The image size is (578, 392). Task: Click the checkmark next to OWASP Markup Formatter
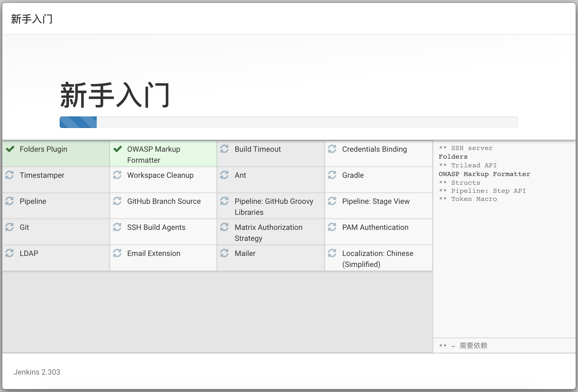click(x=118, y=149)
